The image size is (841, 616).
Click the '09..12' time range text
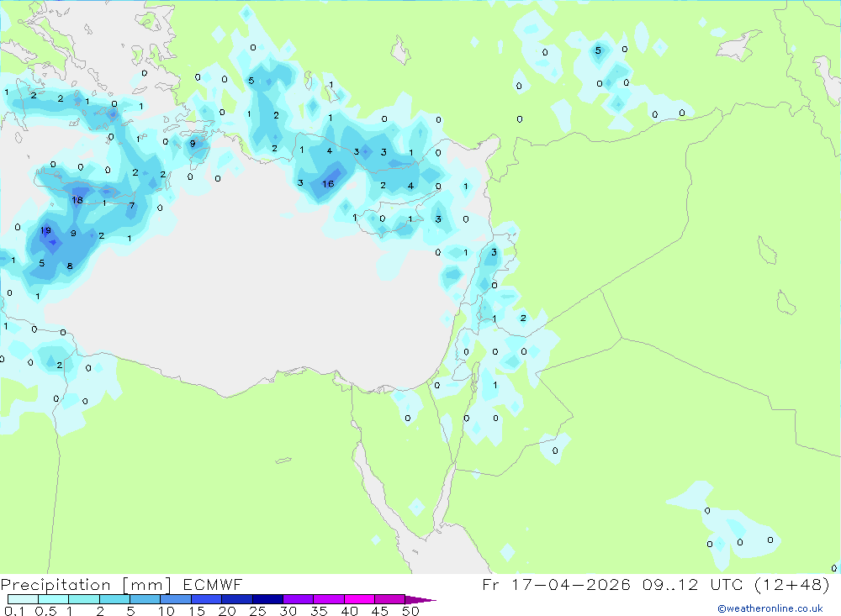pos(670,584)
